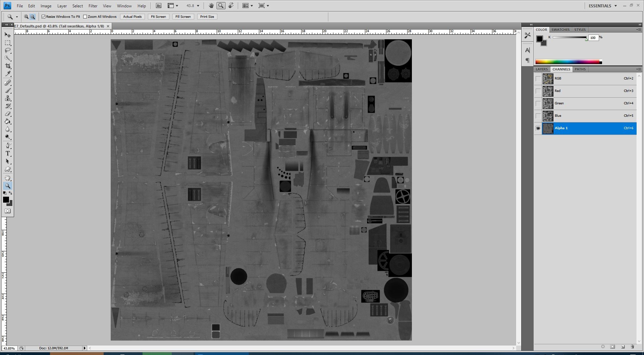The image size is (644, 355).
Task: Click the Rotate View tool icon
Action: 231,6
